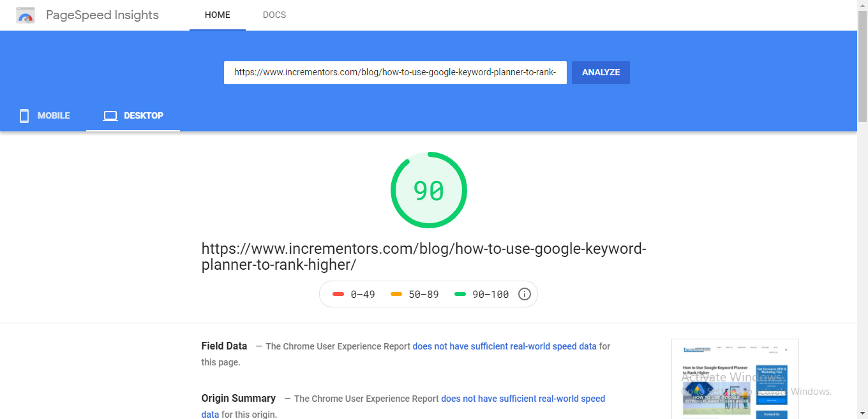Click the red 0-49 range indicator
Screen dimensions: 868x419
pyautogui.click(x=338, y=293)
